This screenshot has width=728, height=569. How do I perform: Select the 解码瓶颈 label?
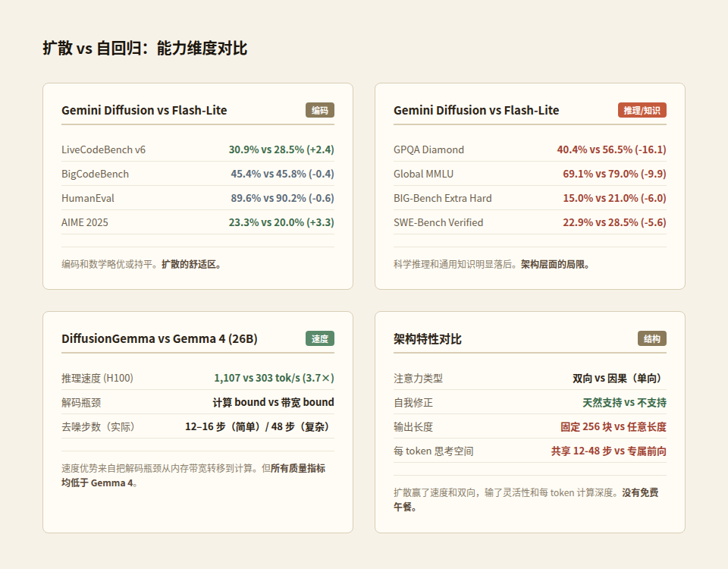(81, 402)
